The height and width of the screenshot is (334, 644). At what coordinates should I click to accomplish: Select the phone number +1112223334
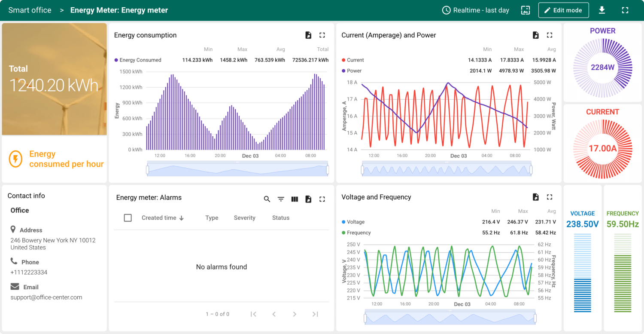coord(29,273)
